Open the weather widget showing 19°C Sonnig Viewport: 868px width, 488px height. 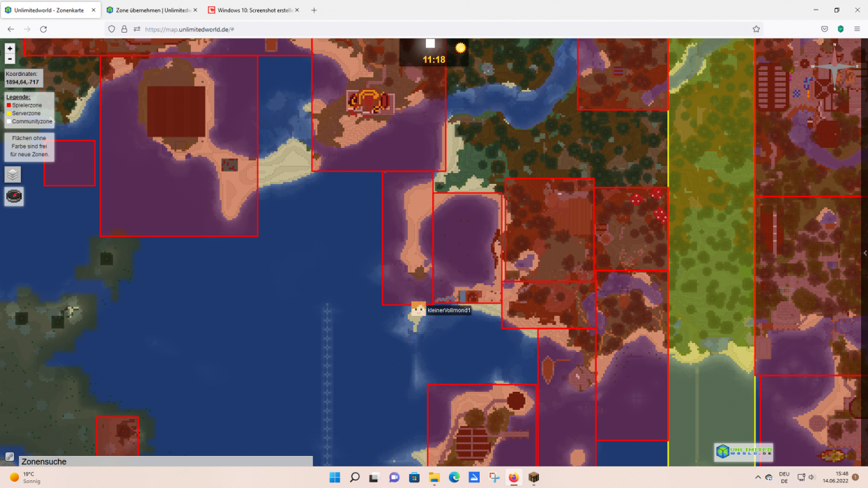(25, 478)
